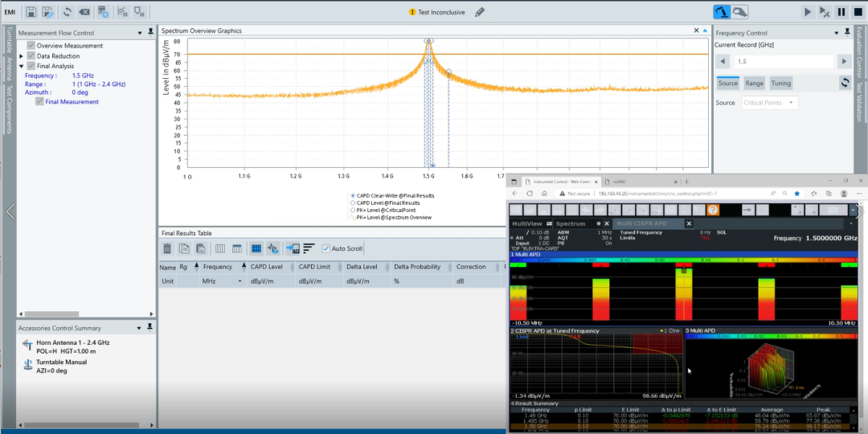Image resolution: width=868 pixels, height=434 pixels.
Task: Select the Spectrum tab in instrument view
Action: tap(570, 223)
